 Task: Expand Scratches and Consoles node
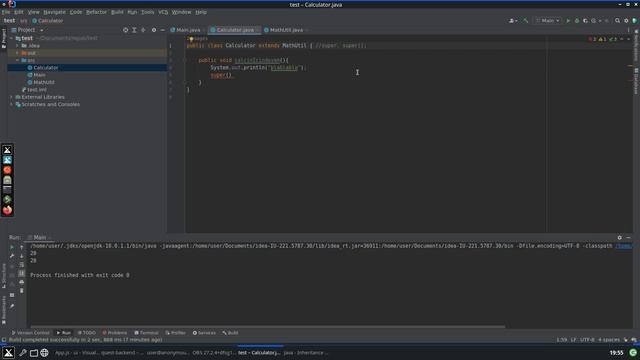tap(11, 104)
